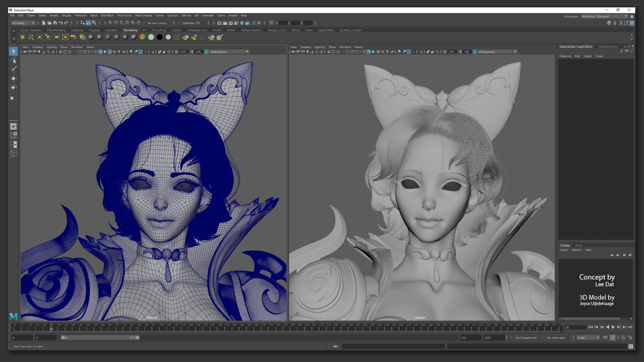644x362 pixels.
Task: Toggle smooth shade all in right viewport
Action: 369,52
